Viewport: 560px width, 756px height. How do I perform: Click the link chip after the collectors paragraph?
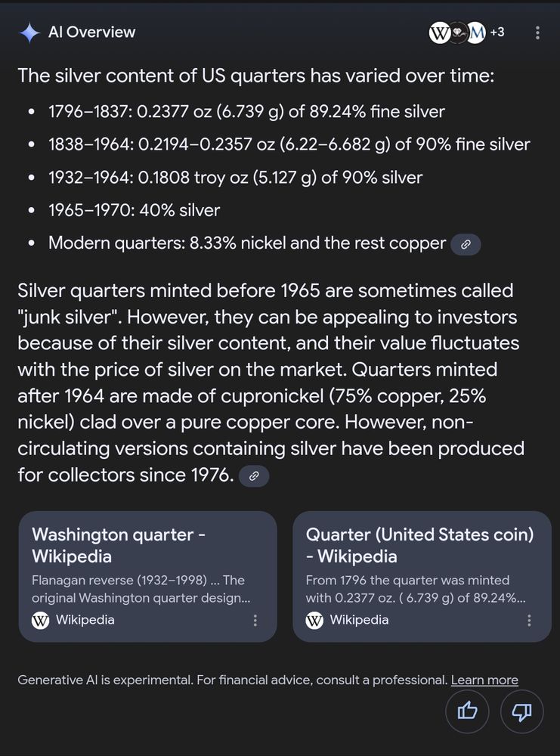pos(254,476)
